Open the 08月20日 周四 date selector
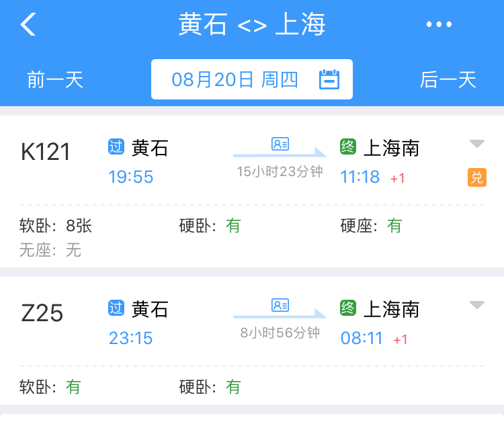The image size is (504, 422). 235,79
